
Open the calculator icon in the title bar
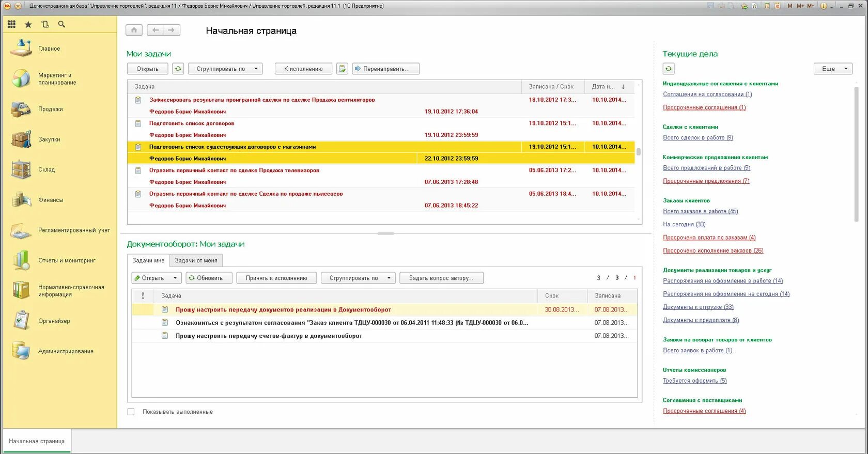(767, 6)
